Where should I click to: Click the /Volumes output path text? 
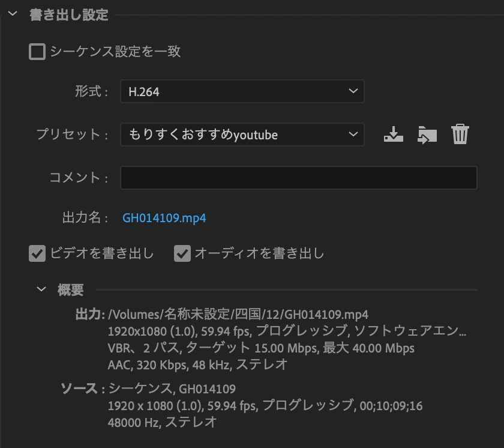(x=238, y=314)
